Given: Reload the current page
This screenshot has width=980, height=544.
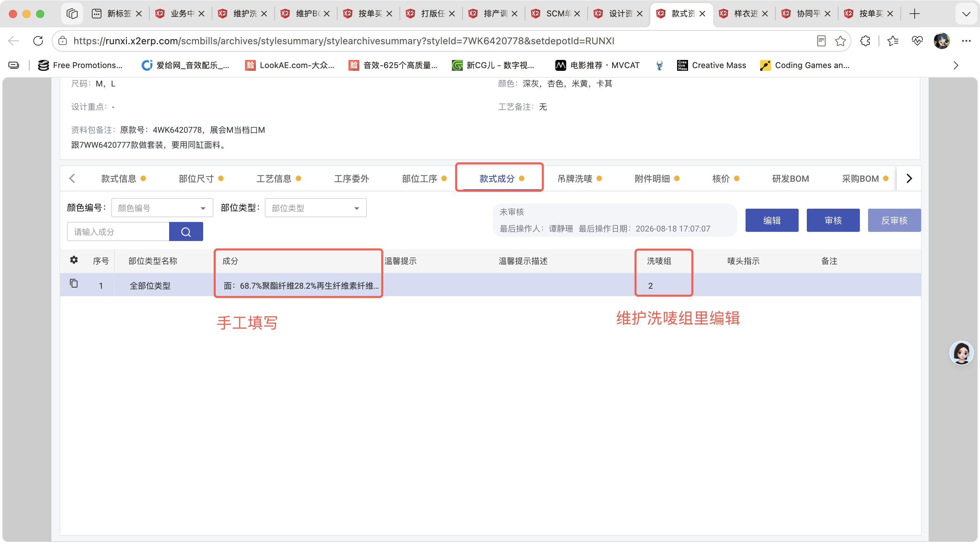Looking at the screenshot, I should (38, 41).
